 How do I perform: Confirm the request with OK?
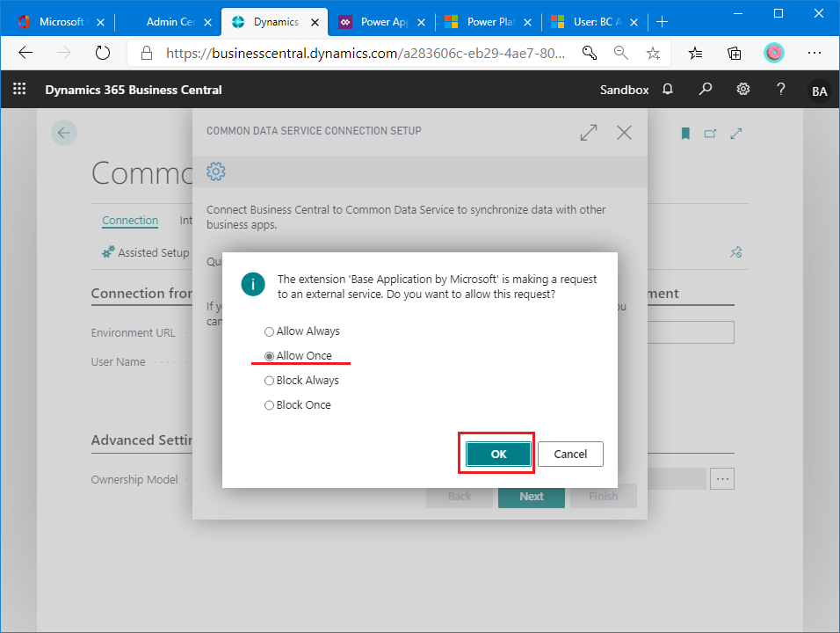(x=498, y=454)
